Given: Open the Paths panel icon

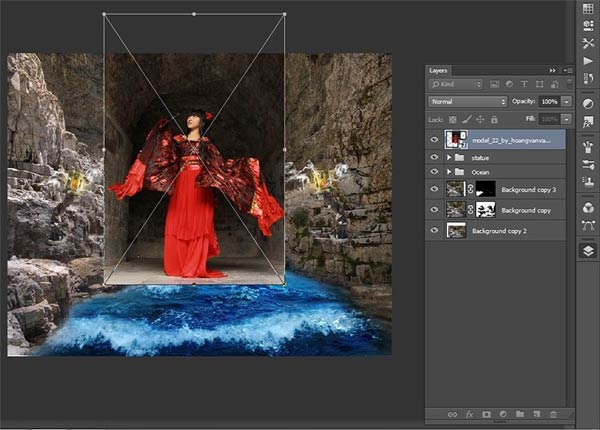Looking at the screenshot, I should coord(588,225).
